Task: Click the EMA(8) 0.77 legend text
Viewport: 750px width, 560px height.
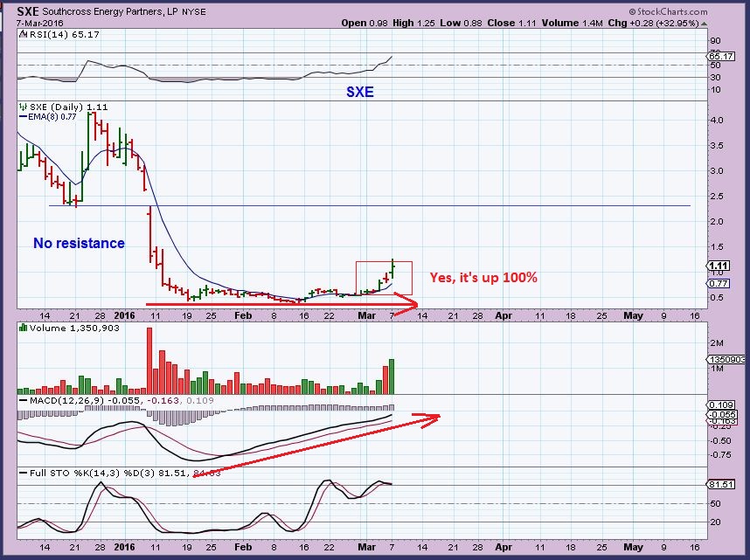Action: (52, 117)
